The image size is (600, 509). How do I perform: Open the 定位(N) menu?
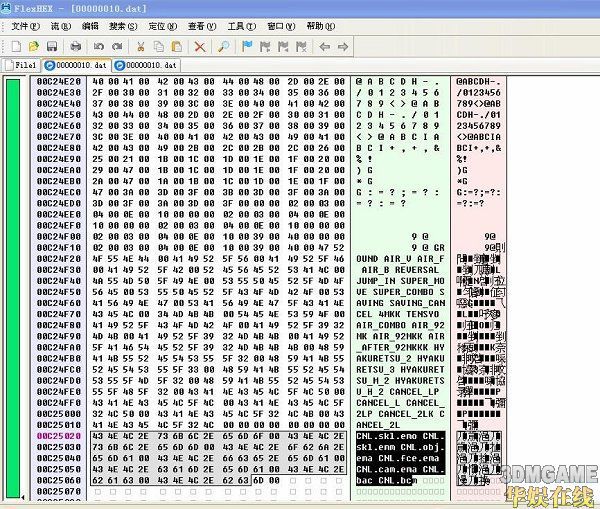pyautogui.click(x=163, y=26)
